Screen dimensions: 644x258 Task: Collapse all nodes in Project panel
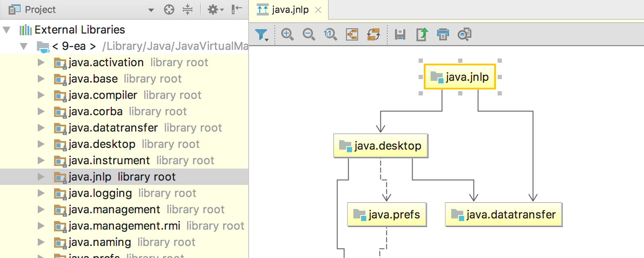click(x=188, y=9)
